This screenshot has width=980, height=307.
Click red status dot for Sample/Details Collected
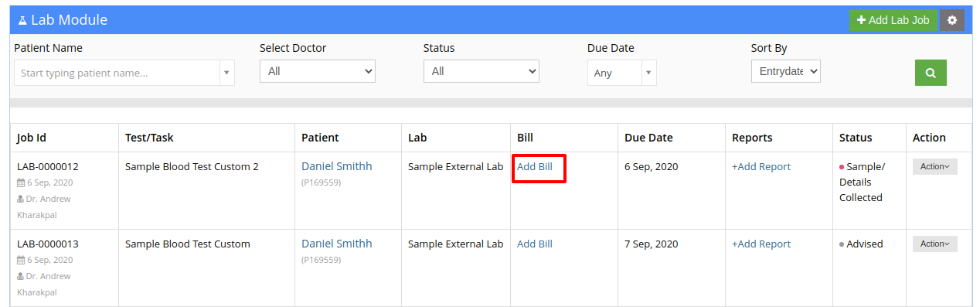(x=842, y=167)
